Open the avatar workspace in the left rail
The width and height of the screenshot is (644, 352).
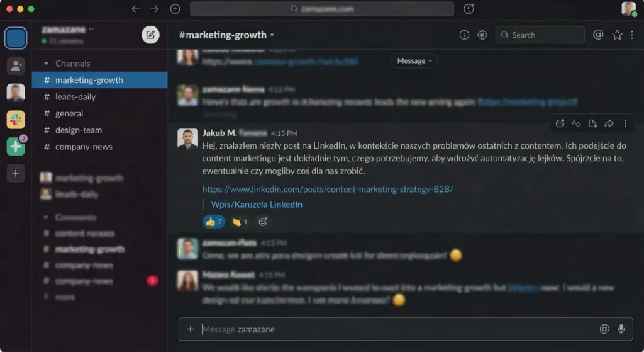click(16, 93)
